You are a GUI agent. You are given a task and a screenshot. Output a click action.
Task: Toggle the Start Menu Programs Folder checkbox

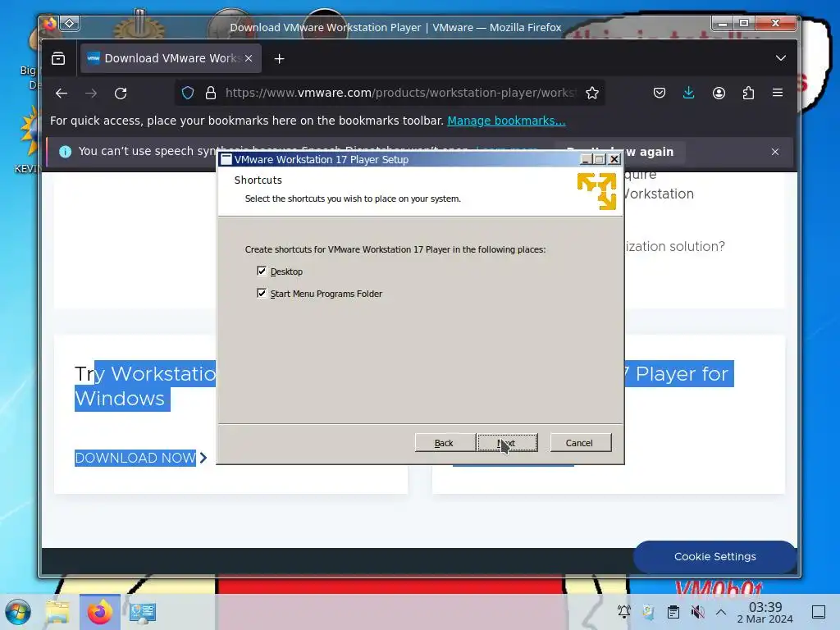262,293
